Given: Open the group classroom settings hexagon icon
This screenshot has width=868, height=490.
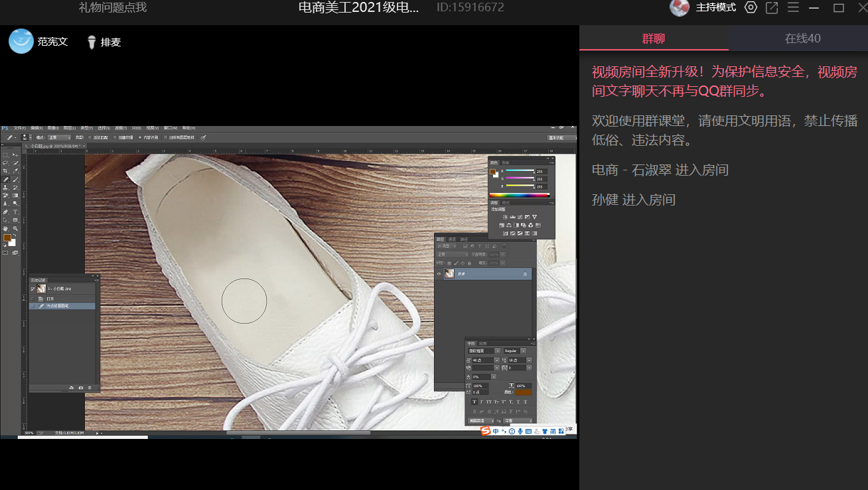Looking at the screenshot, I should tap(751, 8).
